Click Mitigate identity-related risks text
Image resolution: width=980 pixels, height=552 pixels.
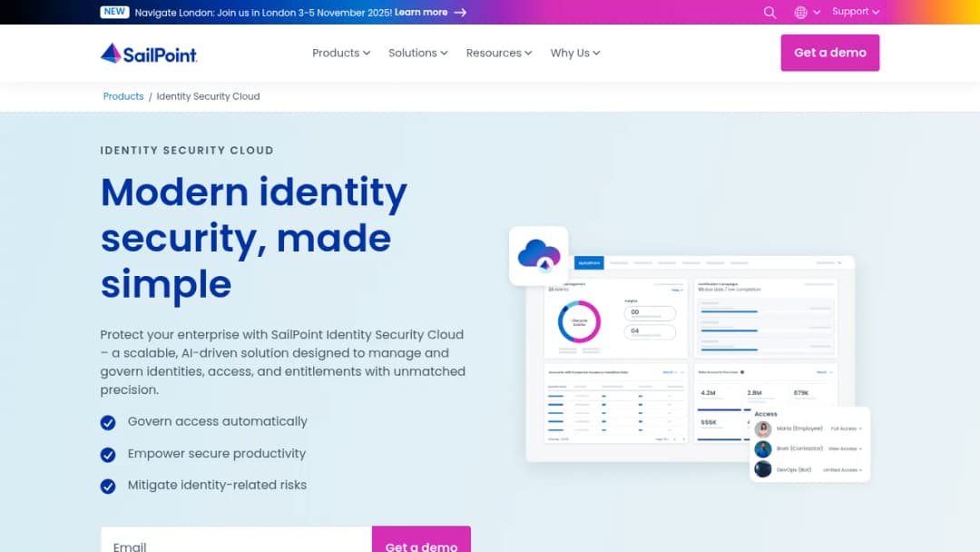[217, 485]
